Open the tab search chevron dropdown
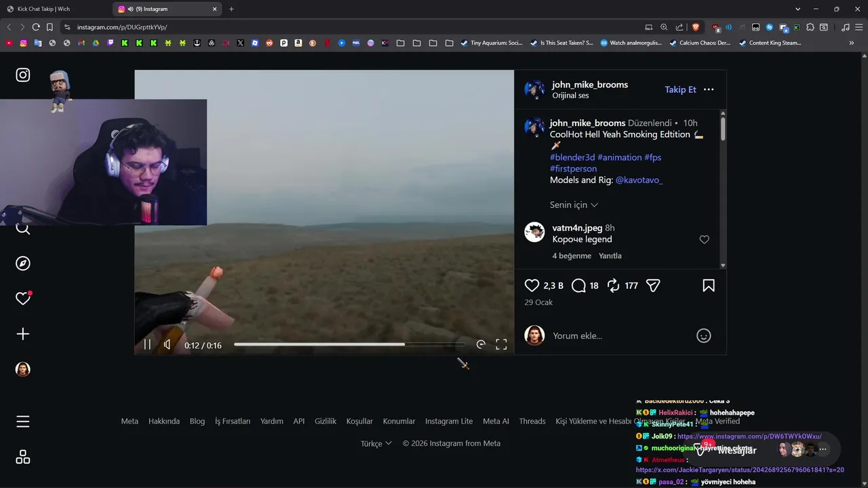The image size is (868, 488). point(797,9)
